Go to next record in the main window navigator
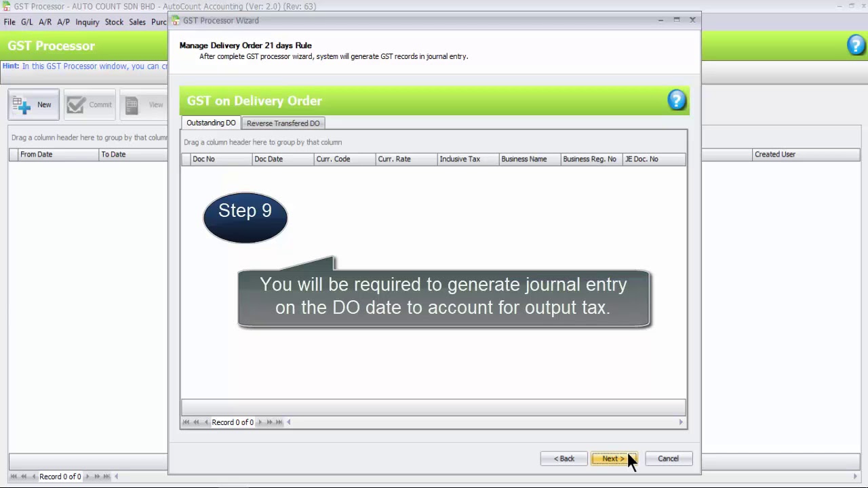 (x=87, y=476)
